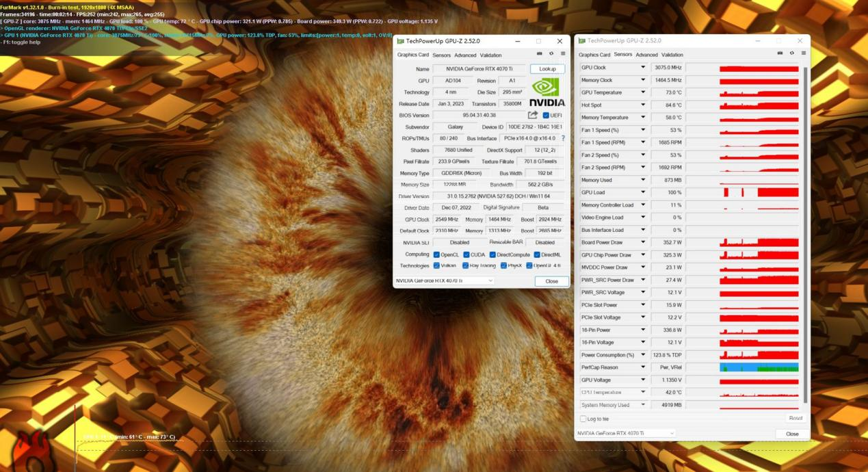Viewport: 868px width, 472px height.
Task: Toggle the PhysX checkbox
Action: tap(503, 265)
